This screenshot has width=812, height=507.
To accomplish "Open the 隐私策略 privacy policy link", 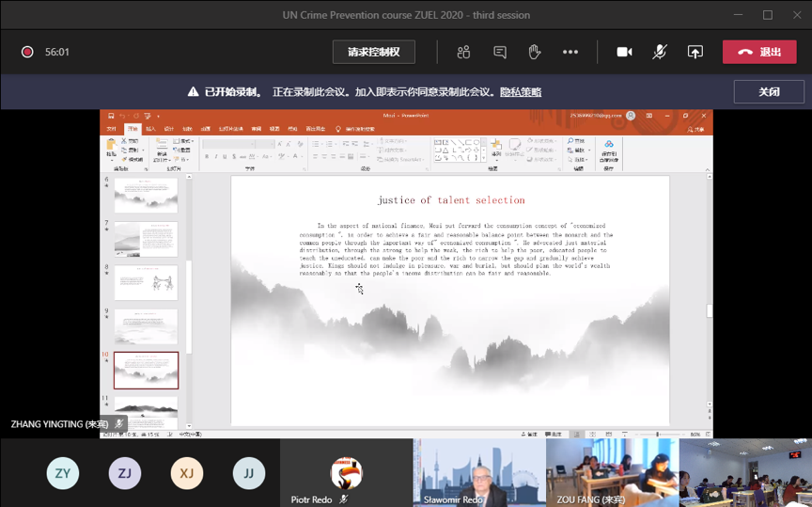I will click(x=520, y=92).
